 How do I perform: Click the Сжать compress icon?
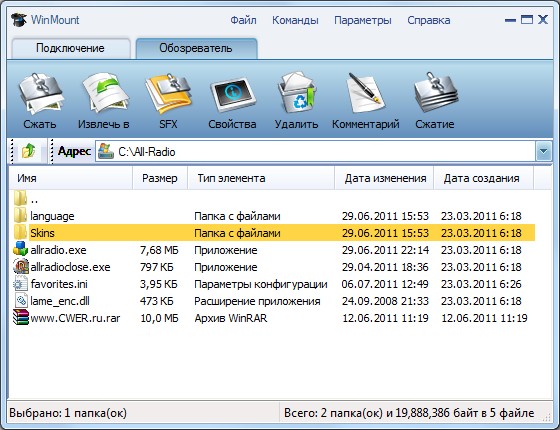[40, 94]
